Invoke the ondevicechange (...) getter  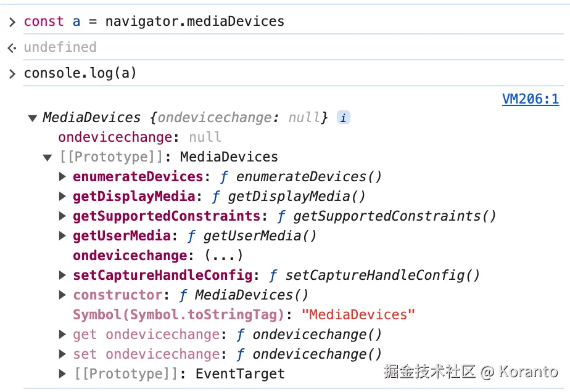[x=223, y=255]
